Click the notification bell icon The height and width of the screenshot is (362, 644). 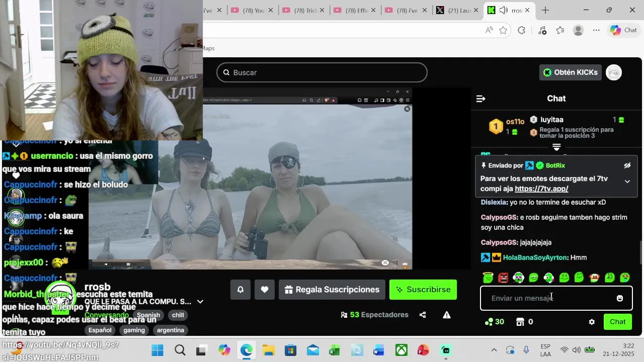240,290
